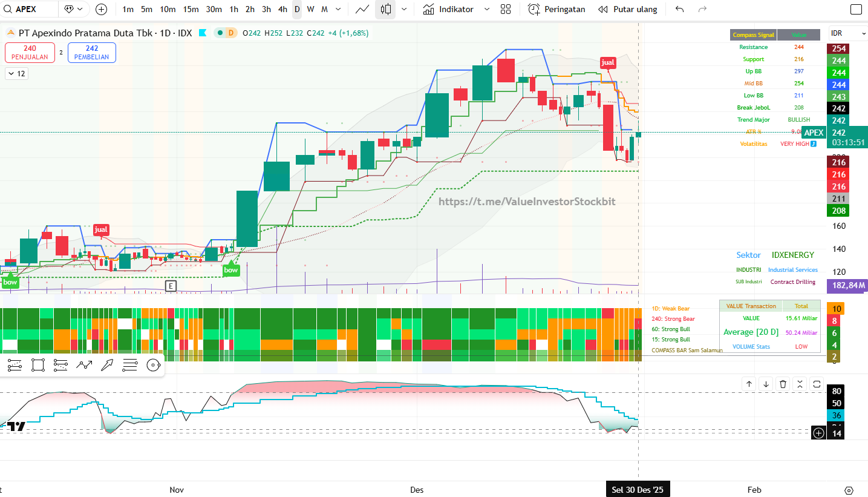Switch chart style to line chart icon
Image resolution: width=868 pixels, height=497 pixels.
coord(362,9)
